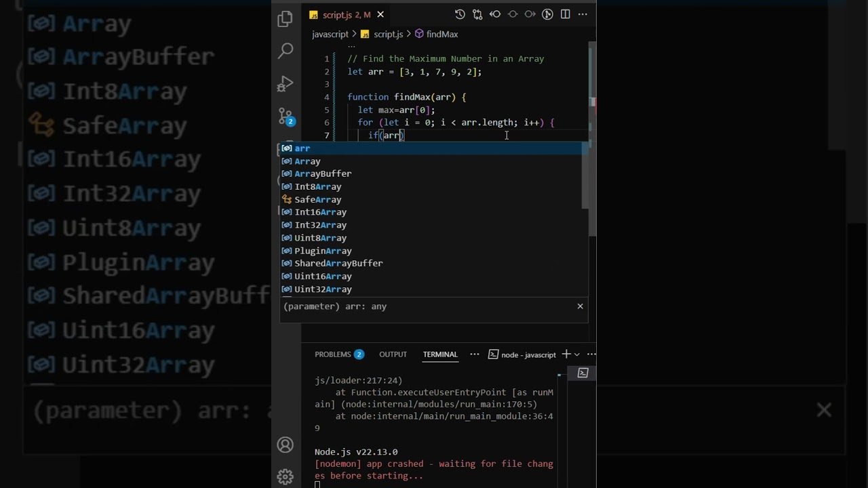The image size is (868, 488).
Task: Click the sticky scroll ellipsis above line 1
Action: 351,46
